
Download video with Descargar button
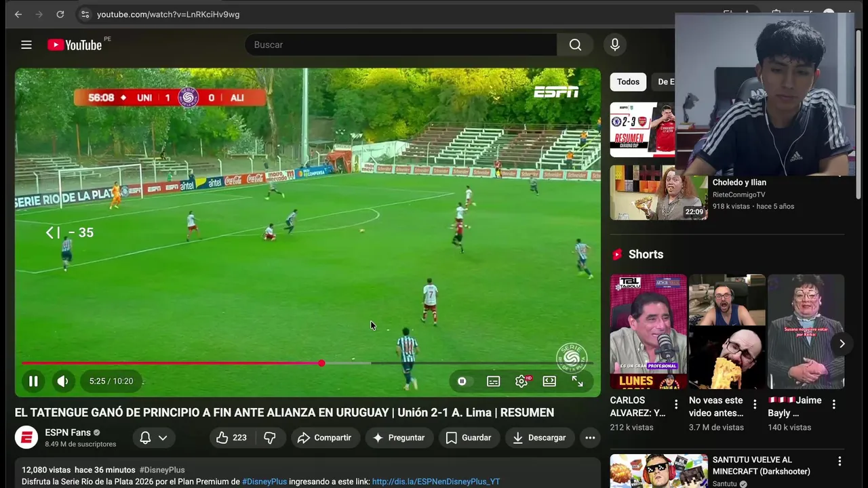click(540, 438)
